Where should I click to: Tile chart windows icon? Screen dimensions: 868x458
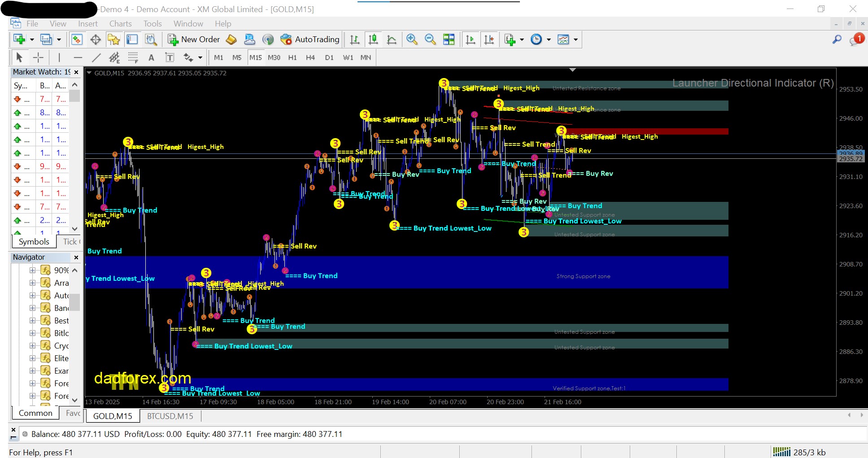pos(449,39)
